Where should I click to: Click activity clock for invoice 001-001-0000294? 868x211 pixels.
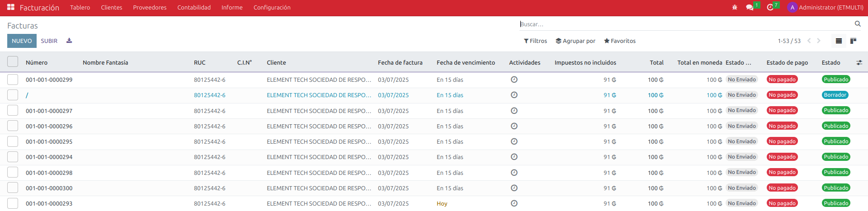point(514,157)
